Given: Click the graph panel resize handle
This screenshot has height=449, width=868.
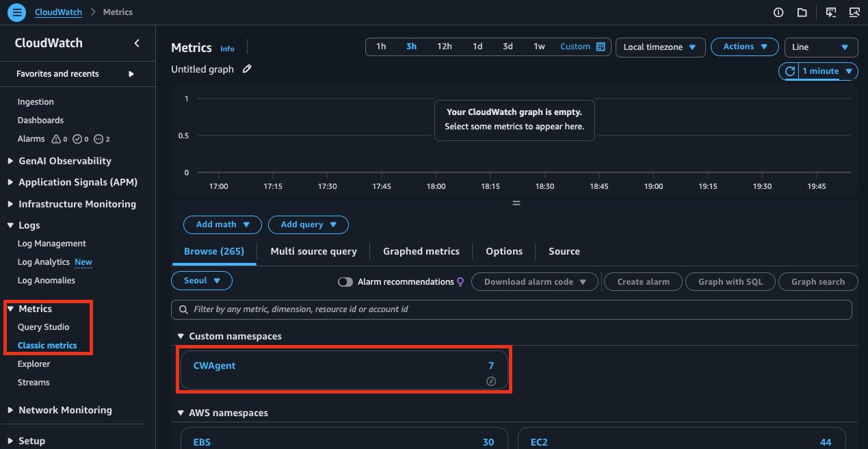Looking at the screenshot, I should point(516,203).
